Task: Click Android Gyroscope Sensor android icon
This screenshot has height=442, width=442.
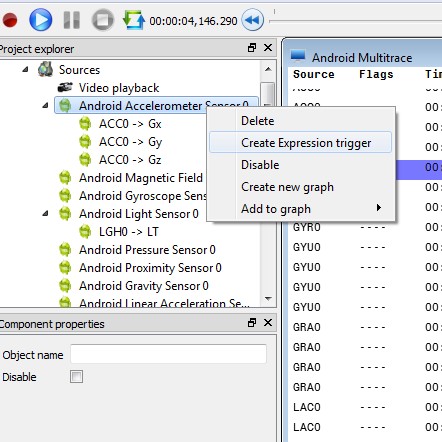Action: [65, 196]
